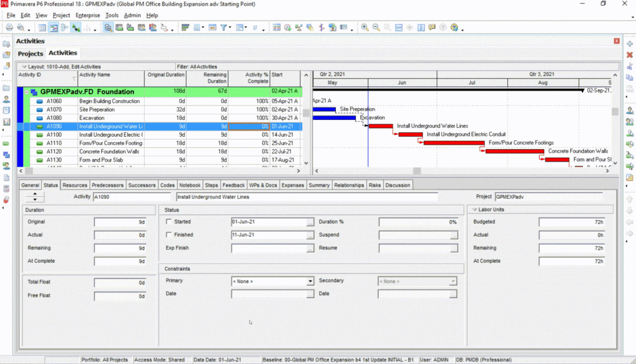Open the Resources details tab

(75, 185)
